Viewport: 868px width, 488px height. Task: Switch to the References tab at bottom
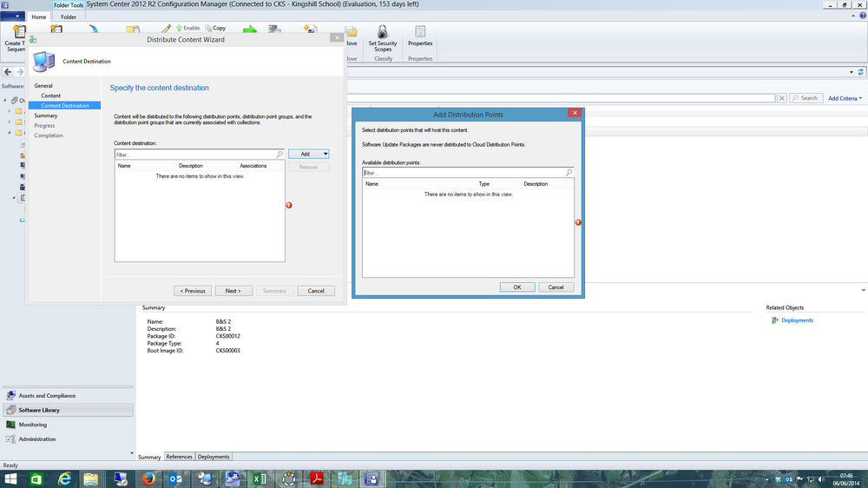tap(180, 457)
